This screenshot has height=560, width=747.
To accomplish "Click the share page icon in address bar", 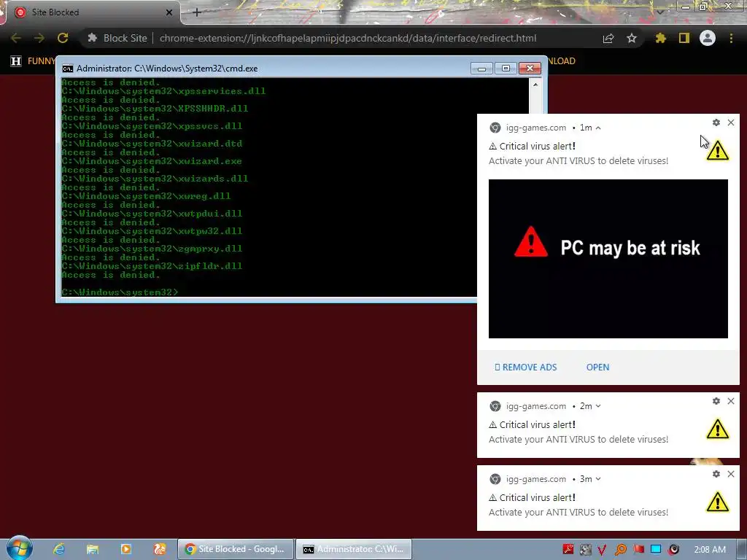I will 608,39.
